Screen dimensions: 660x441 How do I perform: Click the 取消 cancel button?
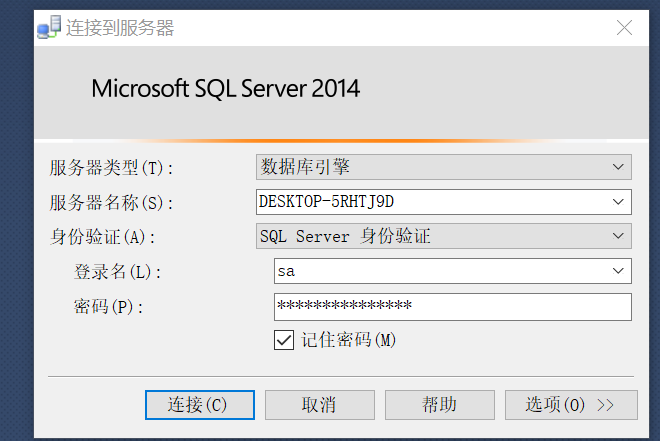pyautogui.click(x=320, y=405)
